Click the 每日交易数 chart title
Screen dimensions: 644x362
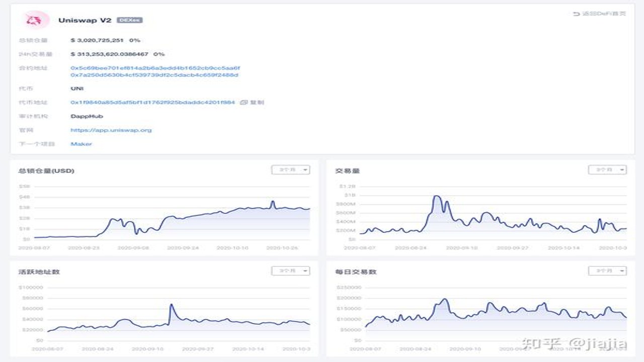pos(356,272)
